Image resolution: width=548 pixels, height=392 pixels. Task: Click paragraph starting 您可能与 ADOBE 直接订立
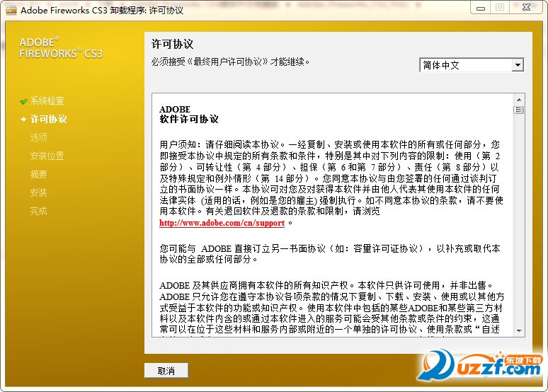pyautogui.click(x=330, y=253)
